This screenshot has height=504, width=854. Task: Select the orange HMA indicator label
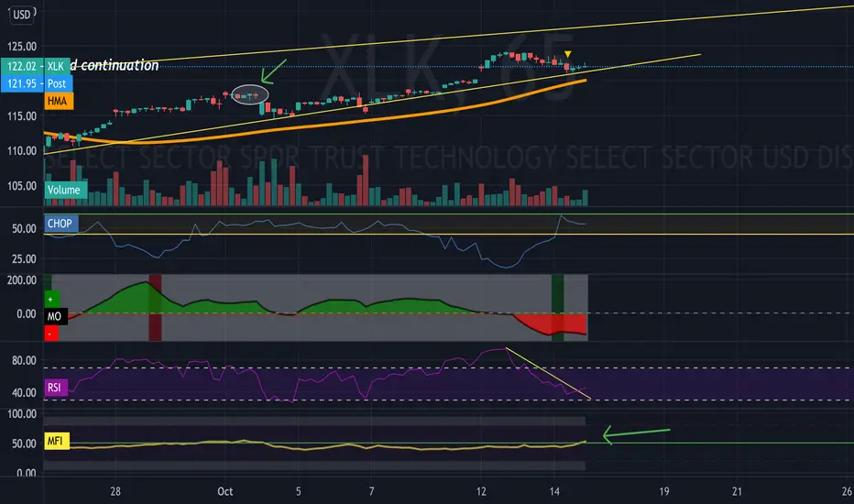[x=59, y=101]
